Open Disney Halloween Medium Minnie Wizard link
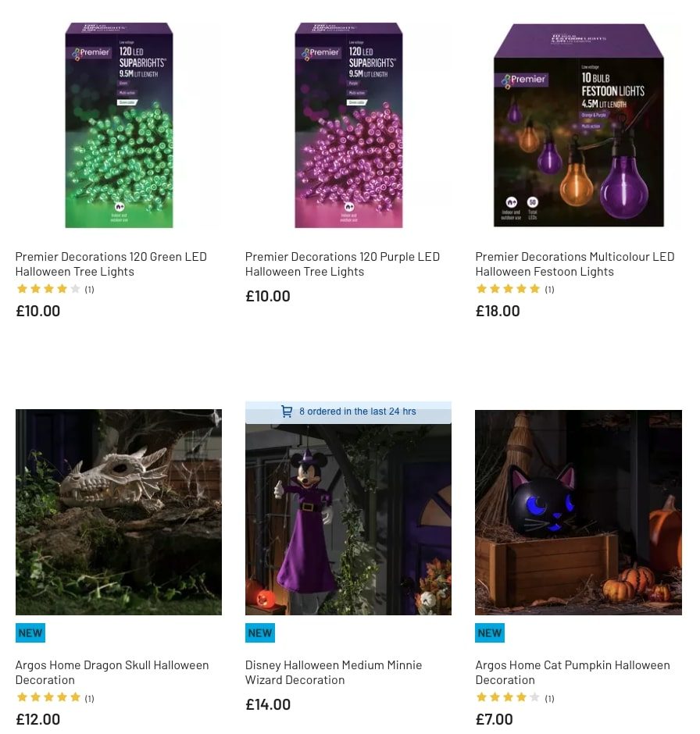This screenshot has width=700, height=734. click(334, 672)
